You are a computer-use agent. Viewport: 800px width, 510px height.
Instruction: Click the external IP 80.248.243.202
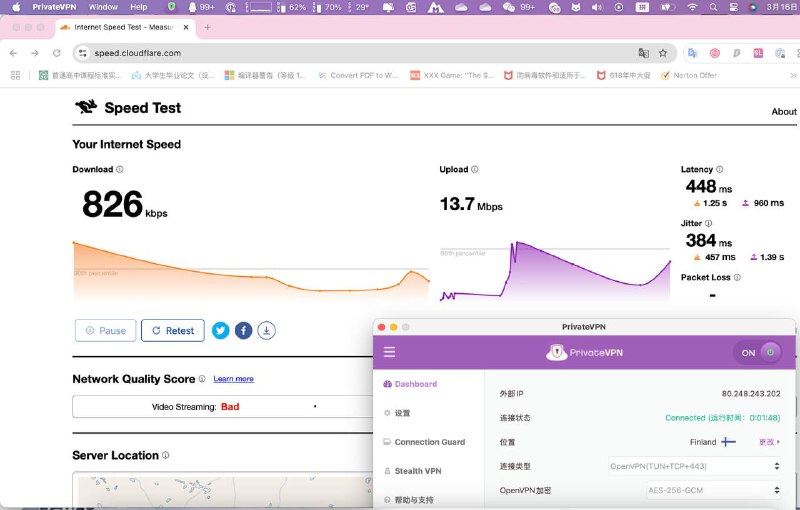coord(751,394)
